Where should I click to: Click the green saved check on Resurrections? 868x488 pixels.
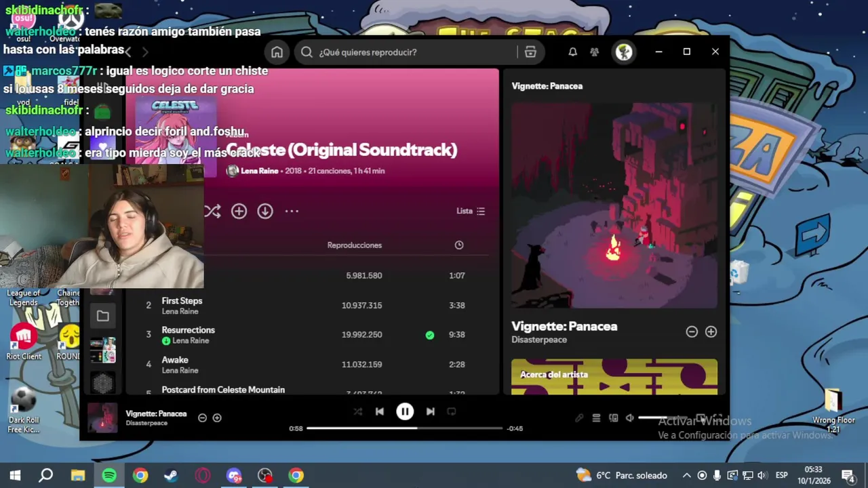click(x=430, y=335)
